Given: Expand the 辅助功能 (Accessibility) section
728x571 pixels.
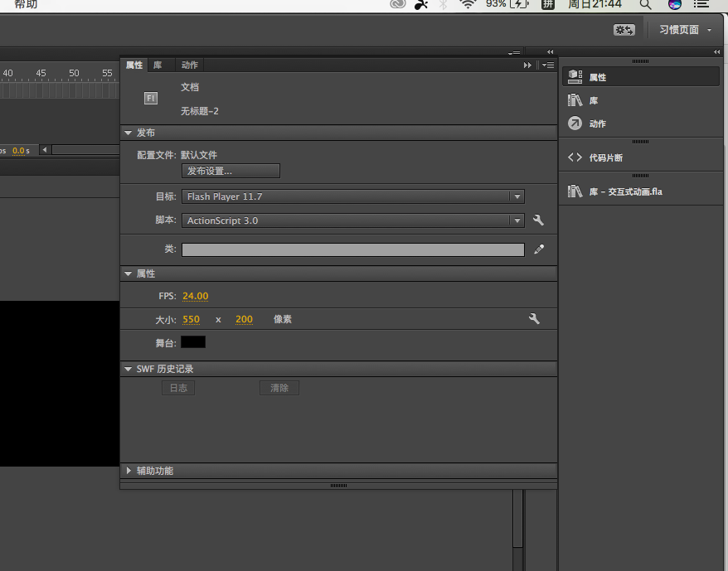Looking at the screenshot, I should (x=129, y=471).
